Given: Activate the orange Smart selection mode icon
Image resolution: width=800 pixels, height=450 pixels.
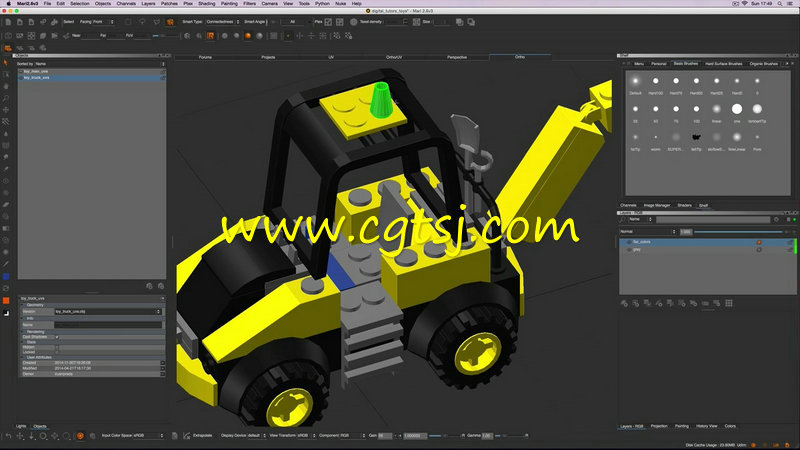Looking at the screenshot, I should tap(170, 22).
